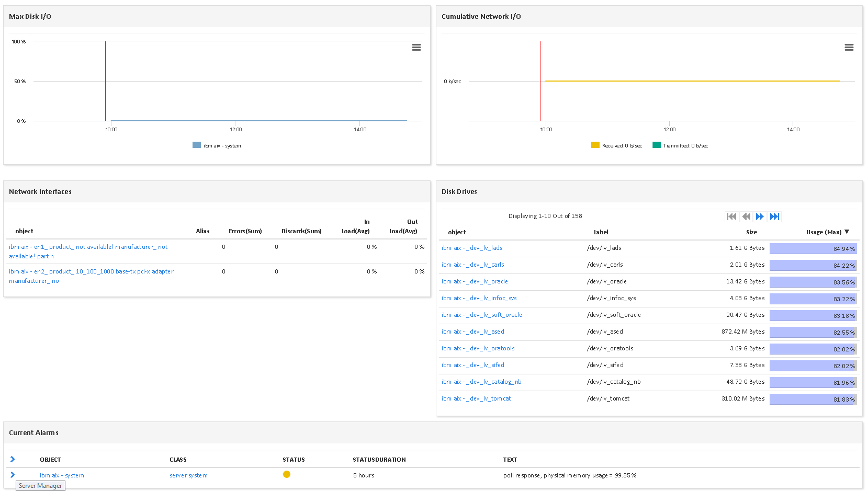Go to previous Disk Drives page
868x491 pixels.
746,216
